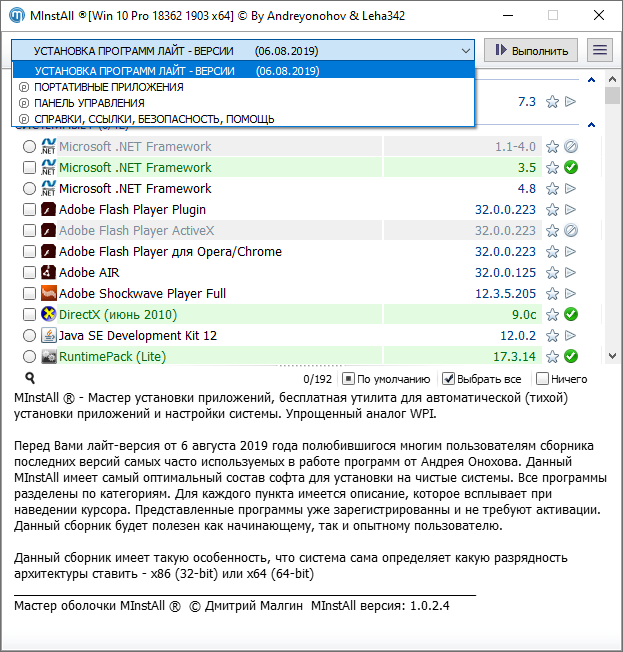Click the run arrow for Adobe Shockwave Player Full
This screenshot has height=652, width=623.
tap(571, 294)
